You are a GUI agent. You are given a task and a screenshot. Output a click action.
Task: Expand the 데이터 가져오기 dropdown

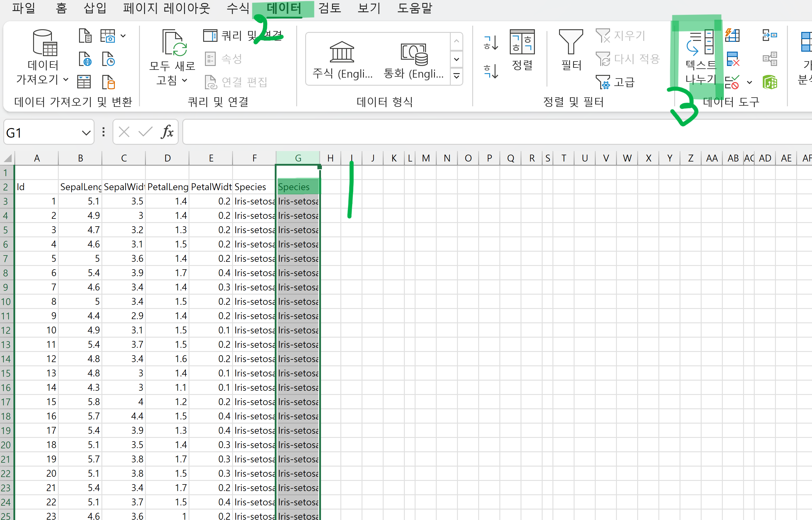click(x=66, y=80)
